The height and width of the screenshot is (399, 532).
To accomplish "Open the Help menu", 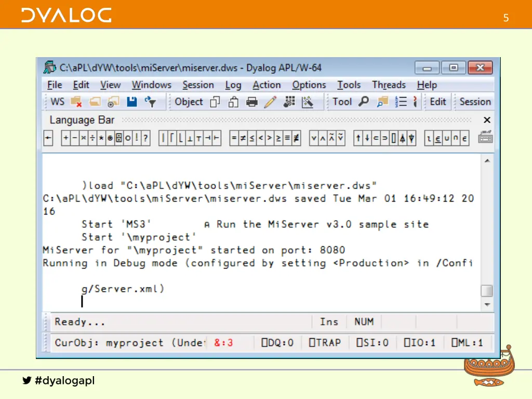I will pos(427,85).
